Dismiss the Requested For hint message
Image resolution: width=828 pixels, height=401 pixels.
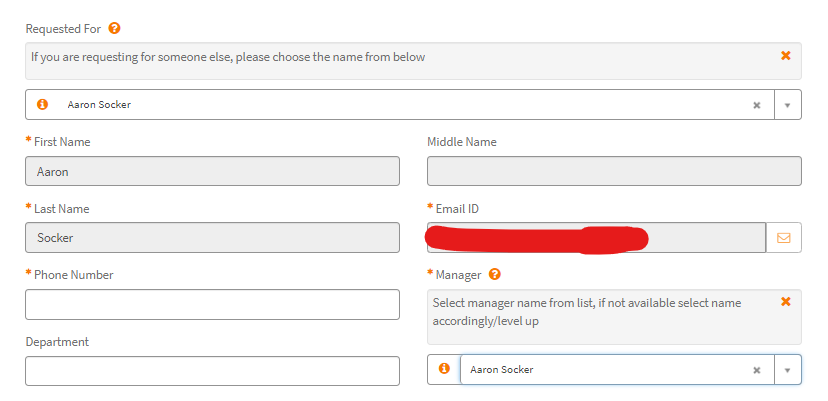pyautogui.click(x=786, y=55)
